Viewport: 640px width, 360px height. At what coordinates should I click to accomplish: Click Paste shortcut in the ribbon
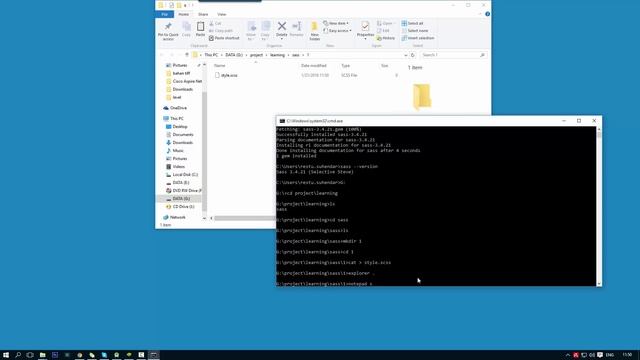[x=224, y=38]
